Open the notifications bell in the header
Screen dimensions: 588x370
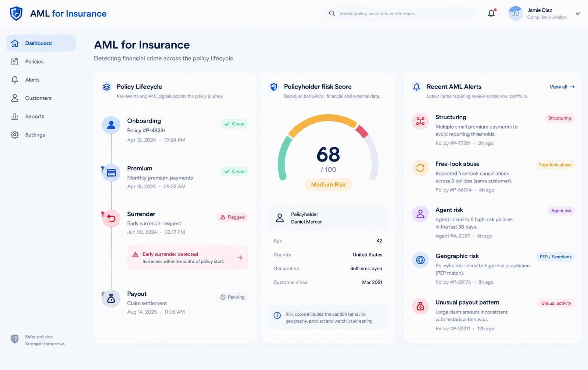491,14
